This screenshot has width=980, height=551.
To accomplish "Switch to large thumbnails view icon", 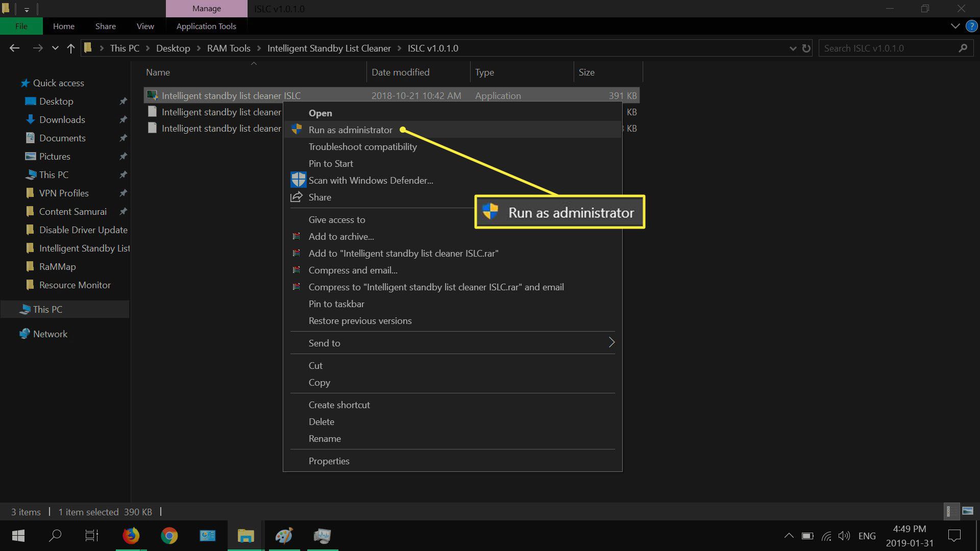I will point(967,511).
